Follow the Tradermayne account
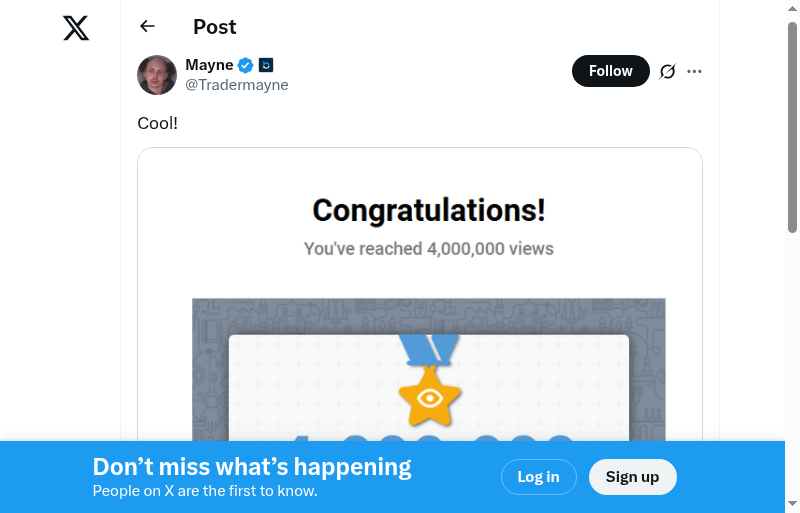This screenshot has height=513, width=800. click(610, 71)
